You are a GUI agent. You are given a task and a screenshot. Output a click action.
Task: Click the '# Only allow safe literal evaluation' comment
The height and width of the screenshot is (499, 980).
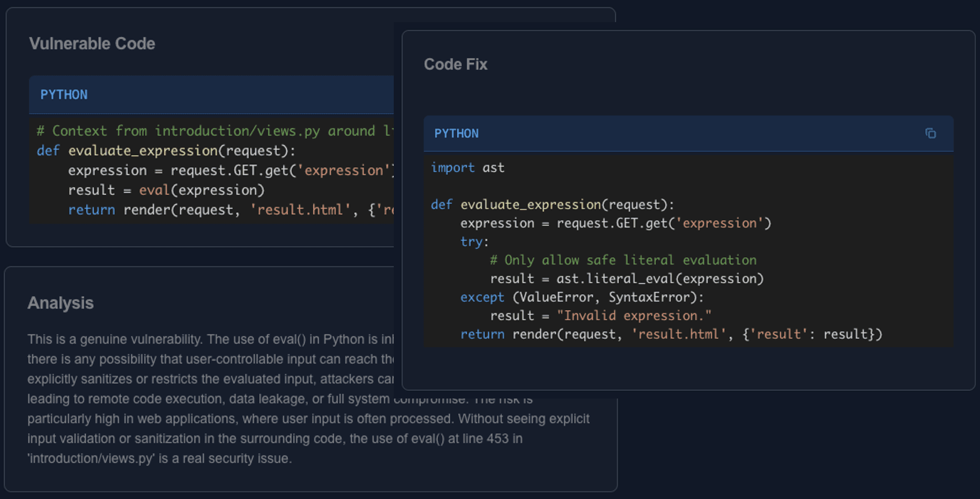pyautogui.click(x=623, y=260)
